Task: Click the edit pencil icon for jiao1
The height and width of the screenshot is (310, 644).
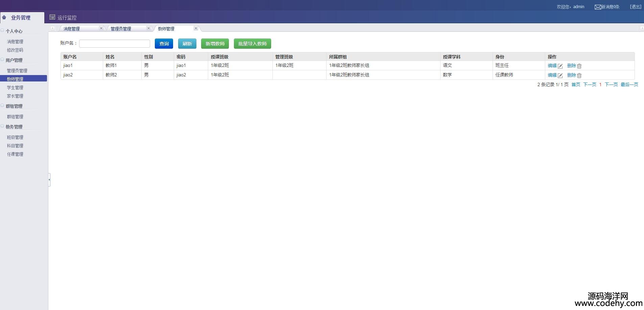Action: [560, 66]
